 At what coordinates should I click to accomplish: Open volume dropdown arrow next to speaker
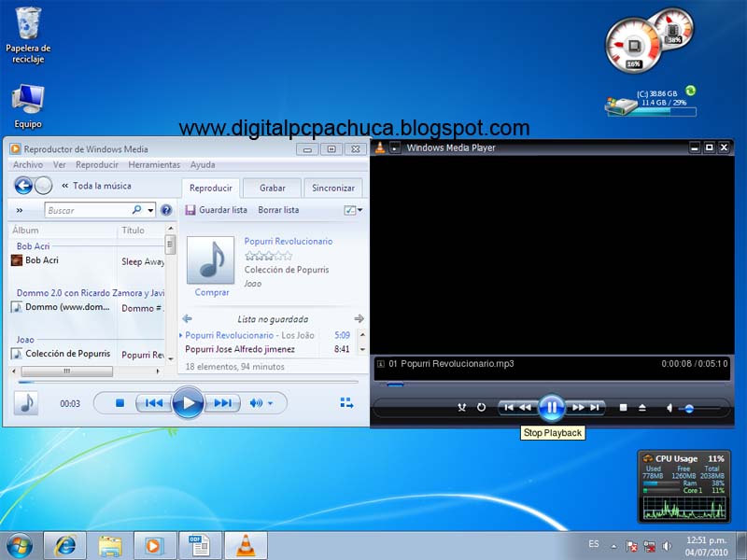coord(271,403)
